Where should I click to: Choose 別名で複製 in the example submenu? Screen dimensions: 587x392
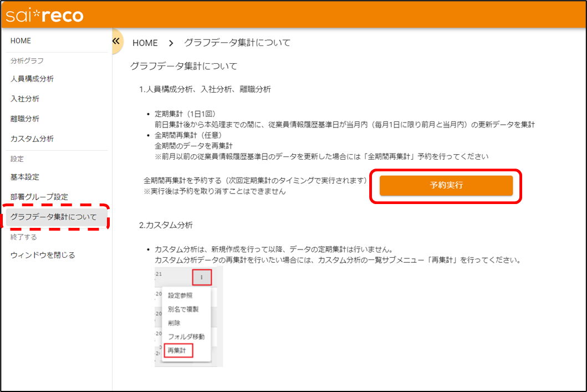[x=183, y=309]
